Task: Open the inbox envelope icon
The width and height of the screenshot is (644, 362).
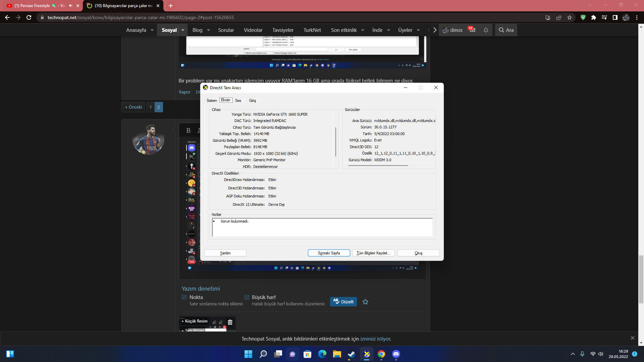Action: [x=472, y=30]
